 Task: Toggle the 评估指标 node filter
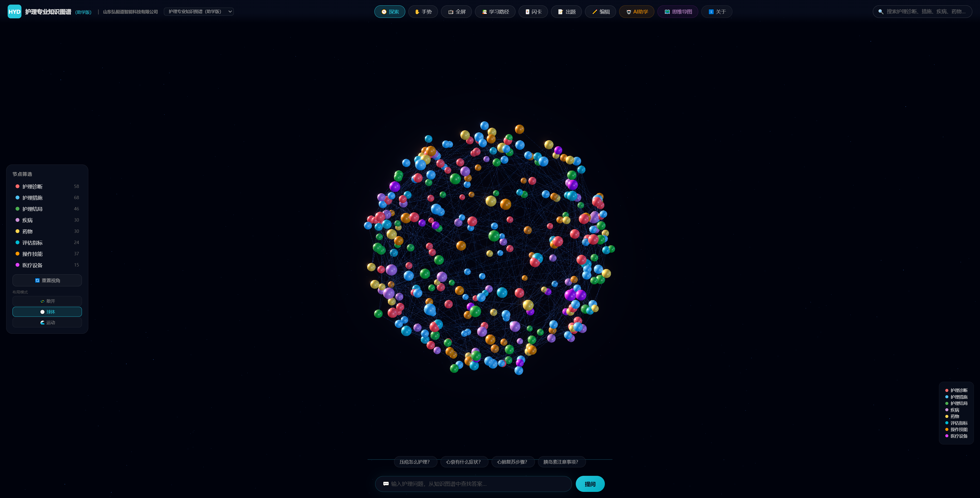pyautogui.click(x=47, y=242)
